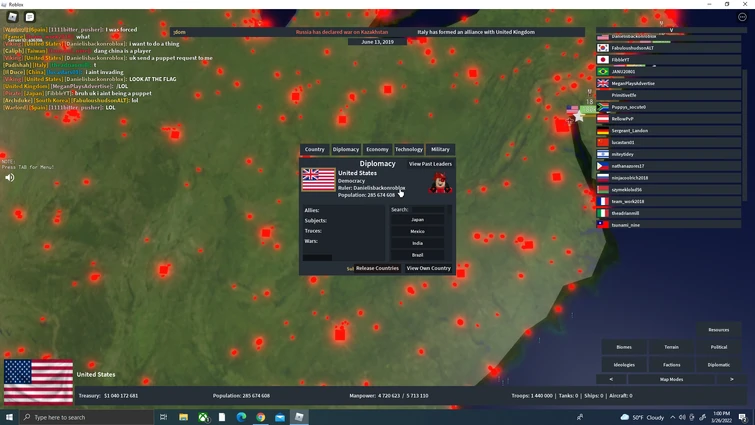Open the Roblox menu icon
Image resolution: width=755 pixels, height=425 pixels.
tap(13, 17)
